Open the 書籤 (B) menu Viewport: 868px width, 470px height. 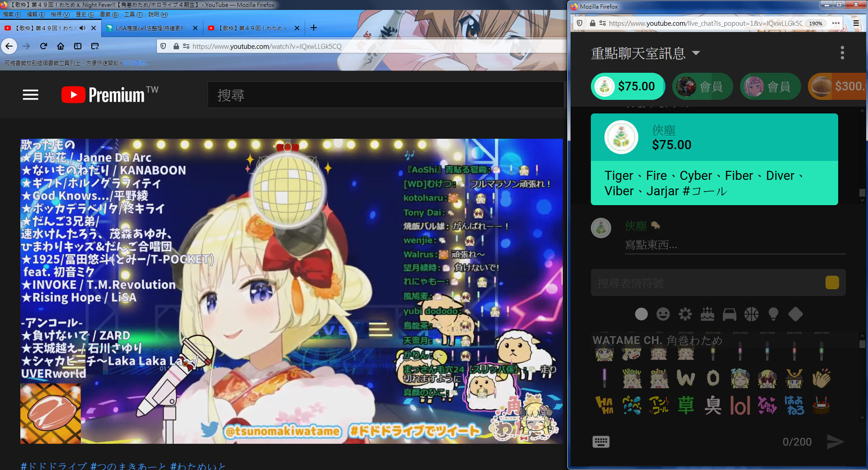[x=109, y=14]
